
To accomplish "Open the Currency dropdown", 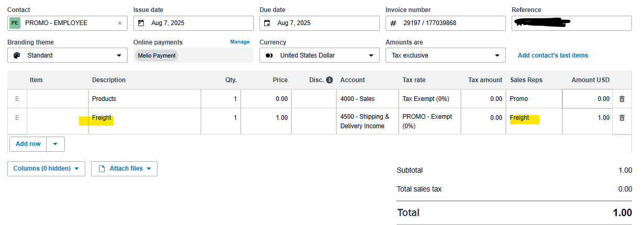I will (370, 55).
